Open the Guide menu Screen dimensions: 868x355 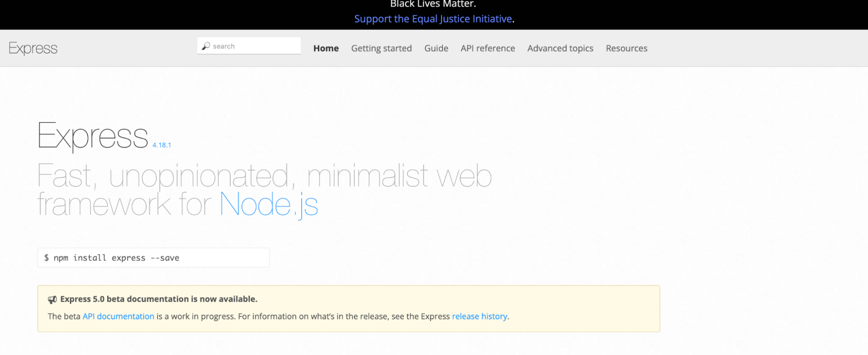(x=436, y=48)
